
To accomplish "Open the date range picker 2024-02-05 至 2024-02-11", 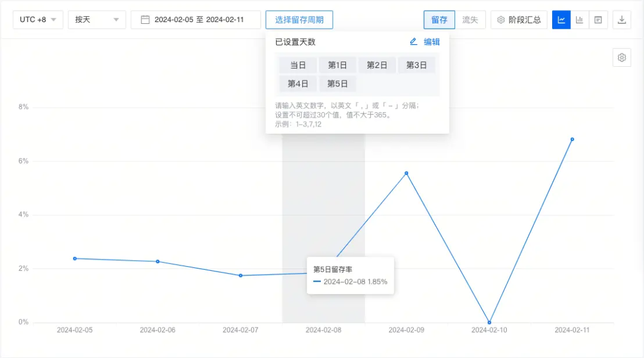I will (196, 20).
